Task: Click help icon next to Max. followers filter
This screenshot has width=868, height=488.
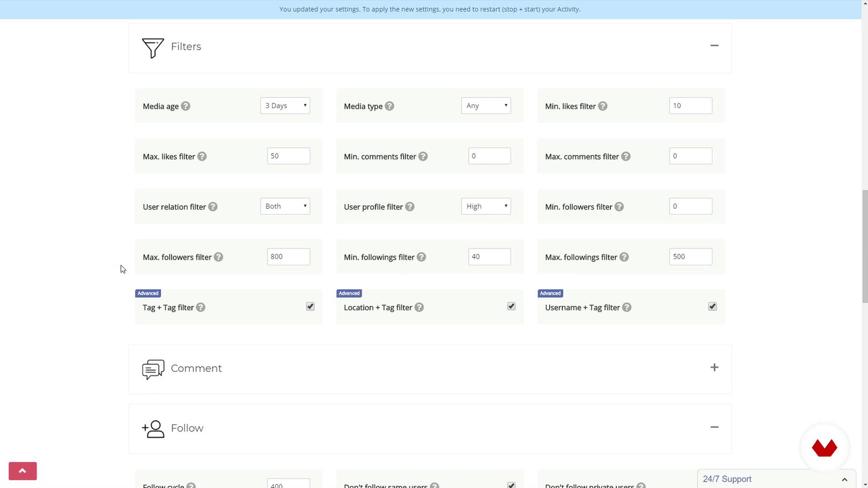Action: (x=218, y=257)
